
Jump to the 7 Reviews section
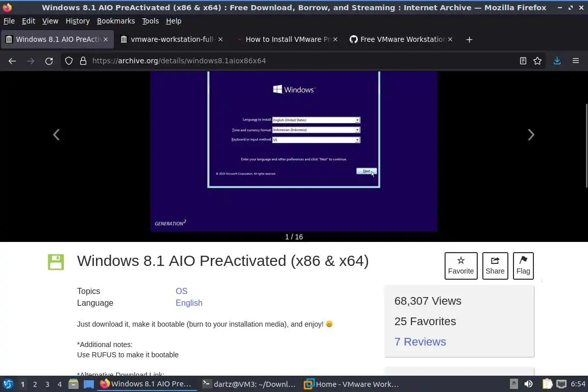(420, 342)
